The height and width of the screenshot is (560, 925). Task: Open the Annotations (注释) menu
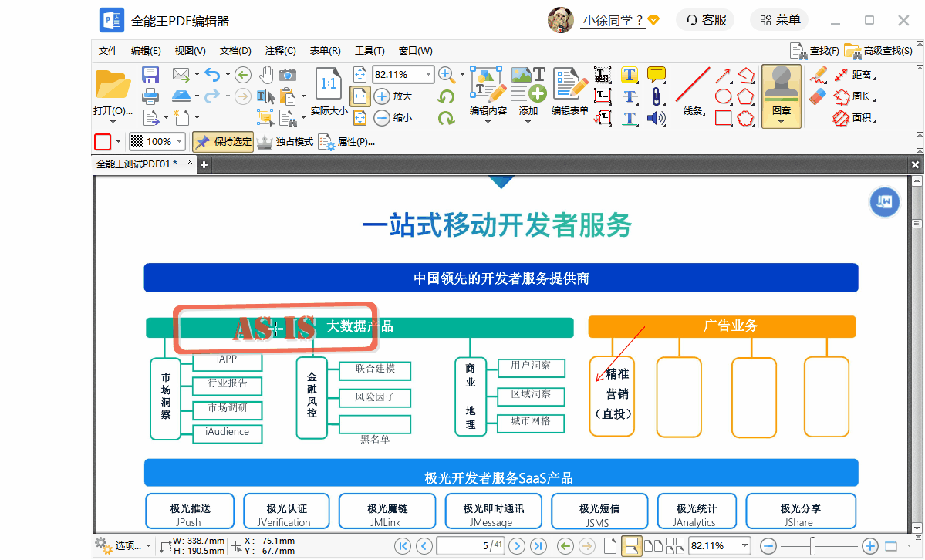(x=280, y=51)
